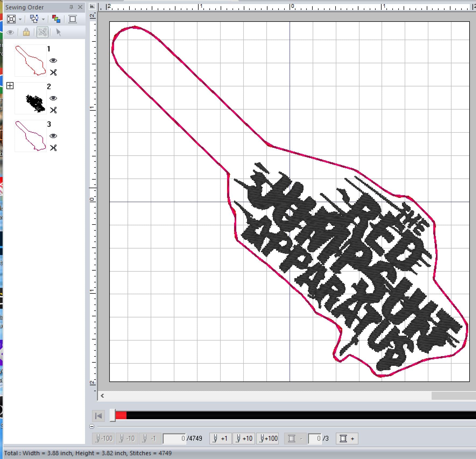Click black segment of stitch color bar
The image size is (476, 459).
pos(301,415)
